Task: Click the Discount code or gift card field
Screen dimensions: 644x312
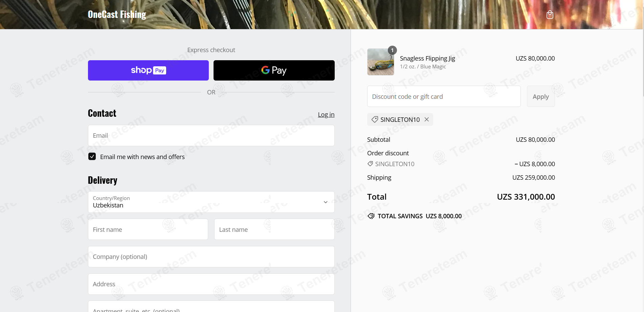Action: point(443,97)
